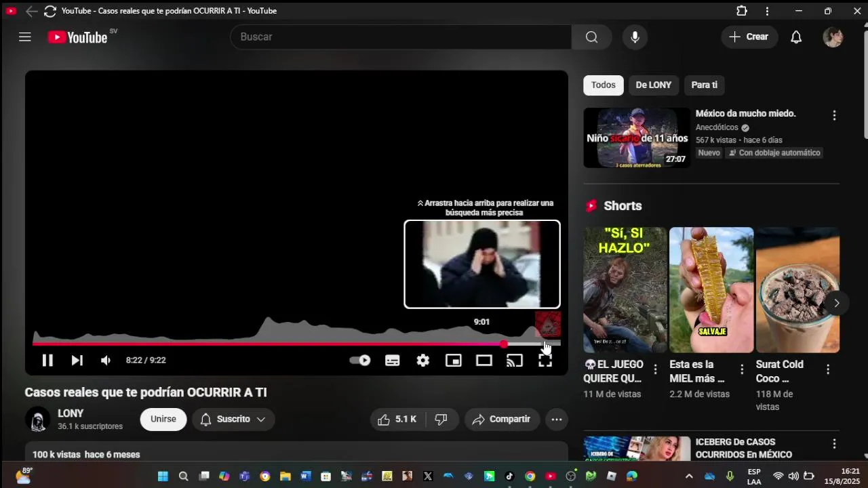The image size is (868, 488).
Task: Skip to the next video
Action: point(77,361)
